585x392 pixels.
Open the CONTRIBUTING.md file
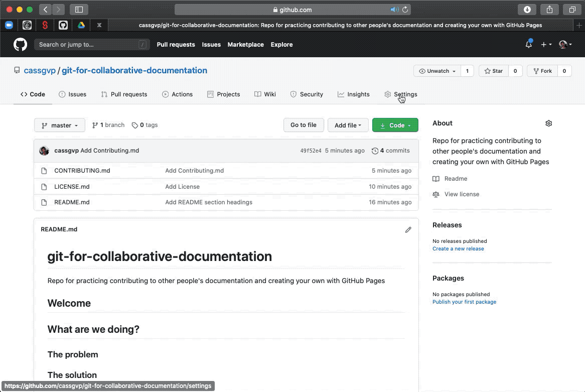[82, 171]
